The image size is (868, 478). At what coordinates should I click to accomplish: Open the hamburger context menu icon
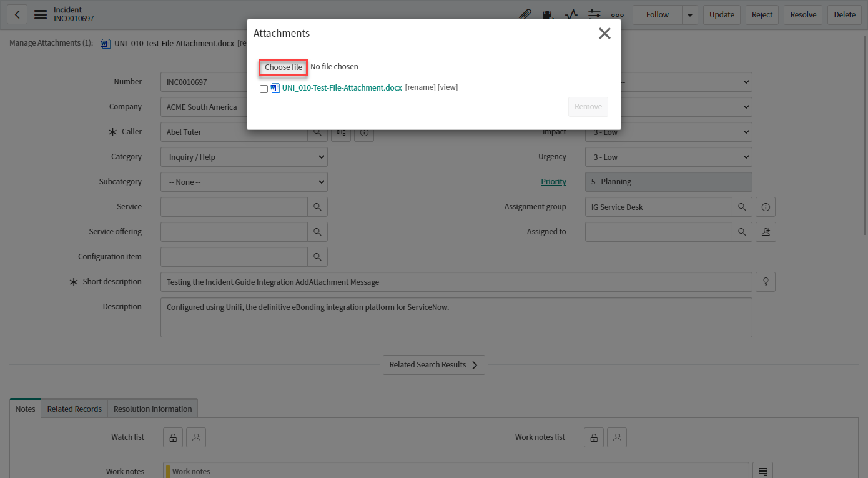point(41,15)
